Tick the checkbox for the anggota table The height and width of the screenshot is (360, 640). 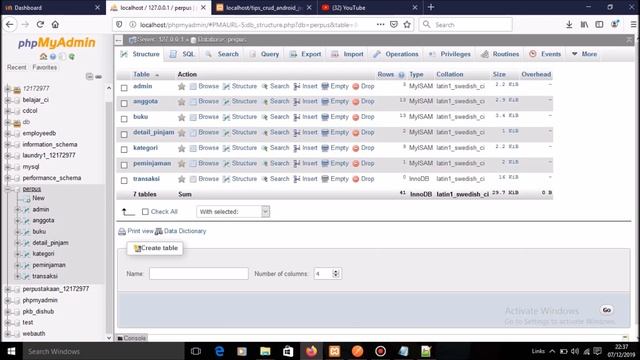pyautogui.click(x=124, y=103)
